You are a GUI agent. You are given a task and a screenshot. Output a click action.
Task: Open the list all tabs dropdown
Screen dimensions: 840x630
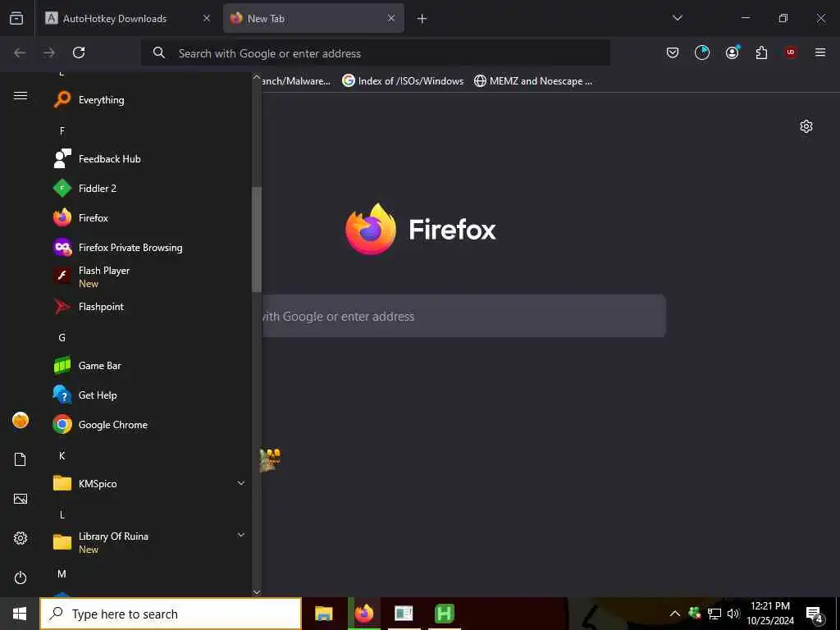(x=677, y=18)
